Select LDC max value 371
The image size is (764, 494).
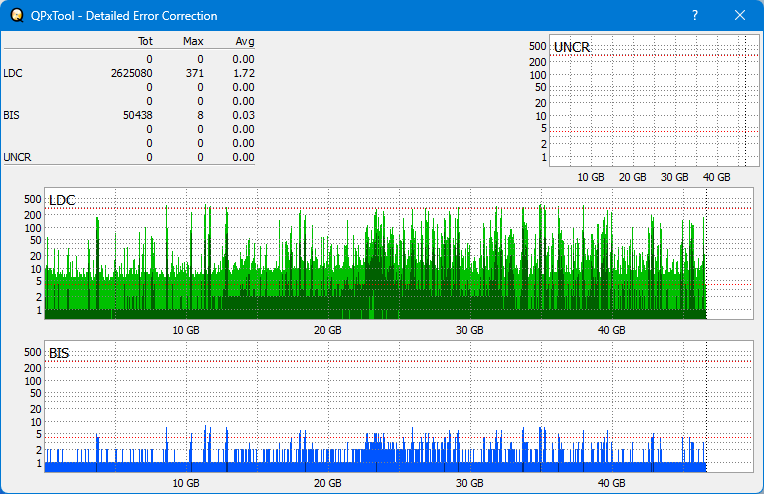[x=194, y=73]
